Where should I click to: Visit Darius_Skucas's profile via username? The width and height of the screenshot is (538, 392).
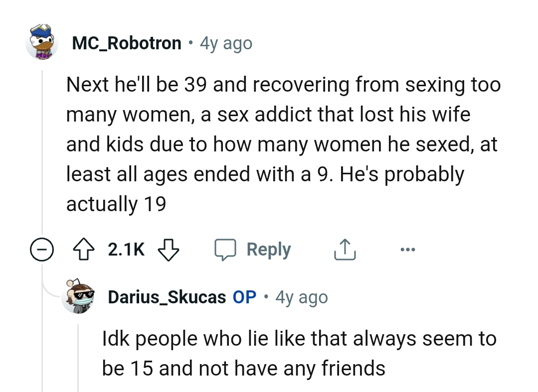[167, 297]
